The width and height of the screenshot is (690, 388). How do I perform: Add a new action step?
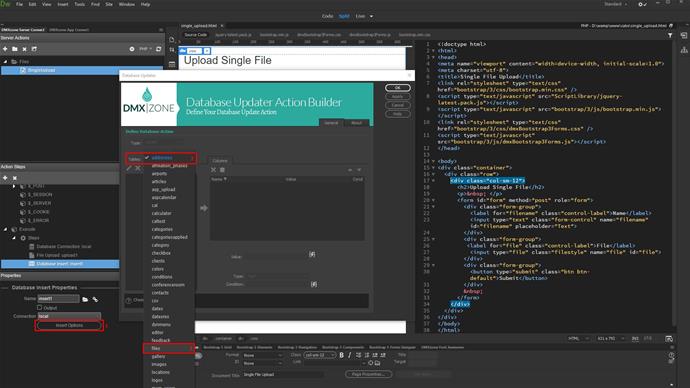[x=5, y=178]
